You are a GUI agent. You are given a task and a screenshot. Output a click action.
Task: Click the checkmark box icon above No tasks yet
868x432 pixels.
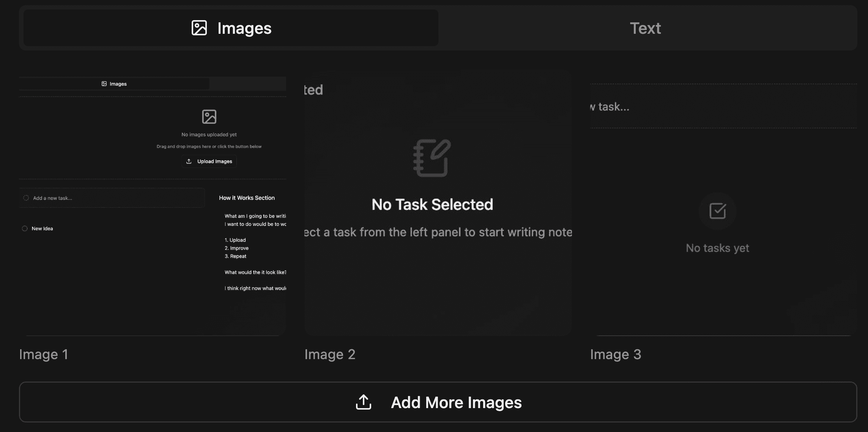[717, 211]
